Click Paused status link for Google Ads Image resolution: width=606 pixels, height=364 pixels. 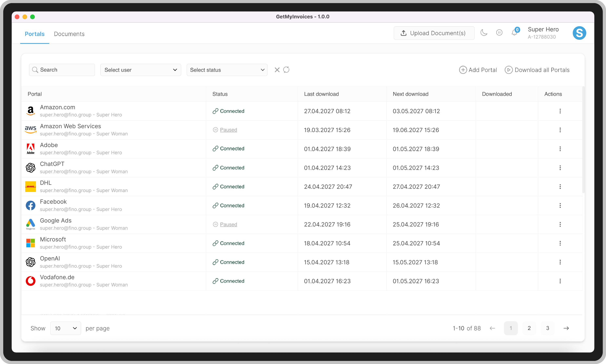pos(228,224)
